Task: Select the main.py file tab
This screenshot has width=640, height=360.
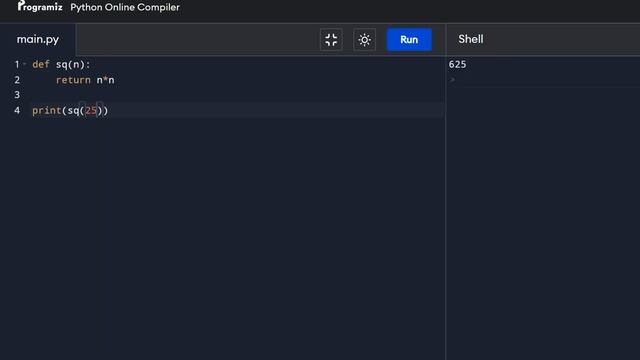Action: click(x=38, y=39)
